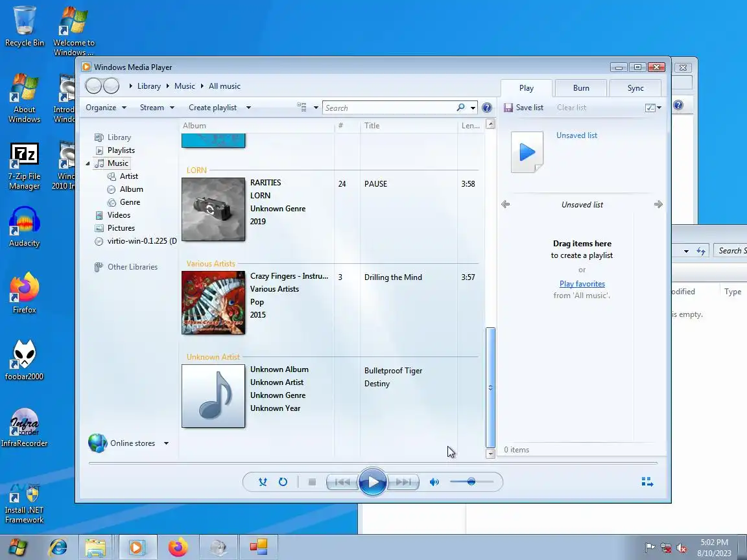Open Media Player Help icon
This screenshot has width=747, height=560.
click(486, 108)
